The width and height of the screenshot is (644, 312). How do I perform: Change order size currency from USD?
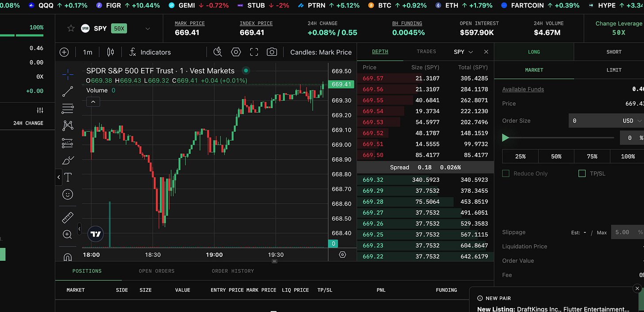(x=632, y=120)
